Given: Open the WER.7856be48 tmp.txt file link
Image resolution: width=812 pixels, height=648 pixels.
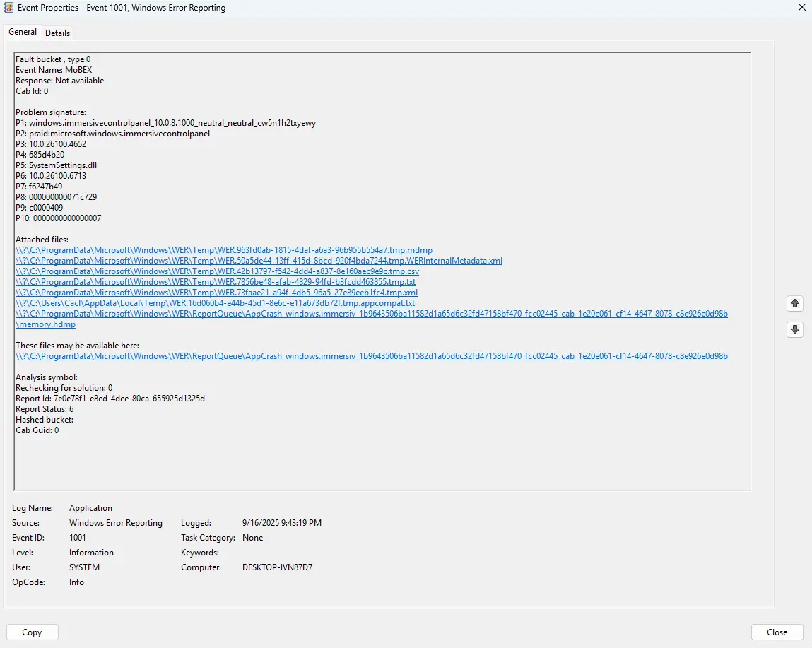Looking at the screenshot, I should coord(214,281).
